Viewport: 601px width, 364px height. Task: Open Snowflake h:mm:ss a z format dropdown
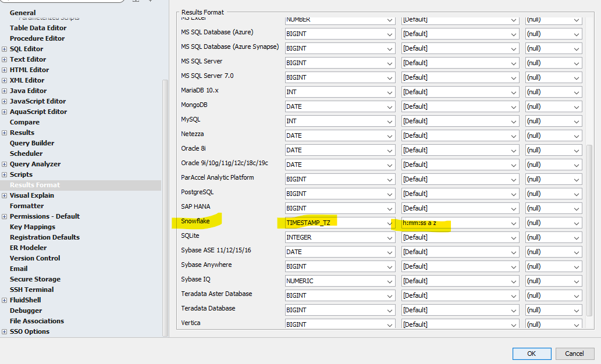(x=513, y=223)
